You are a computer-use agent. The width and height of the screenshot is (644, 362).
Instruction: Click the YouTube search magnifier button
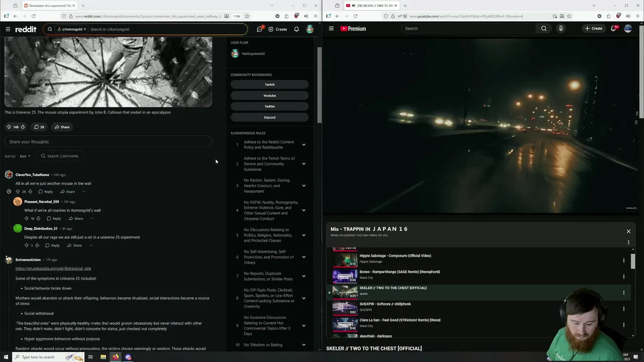click(544, 29)
